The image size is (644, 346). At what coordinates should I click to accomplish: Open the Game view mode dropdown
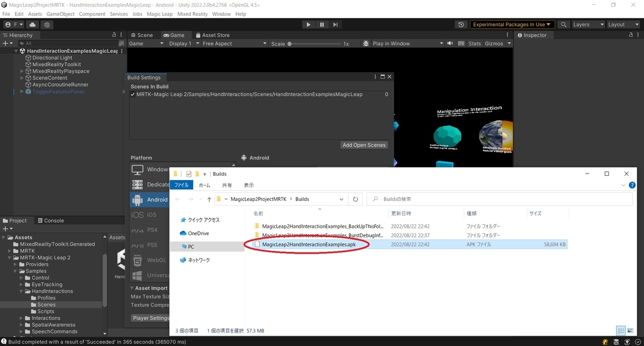click(145, 44)
